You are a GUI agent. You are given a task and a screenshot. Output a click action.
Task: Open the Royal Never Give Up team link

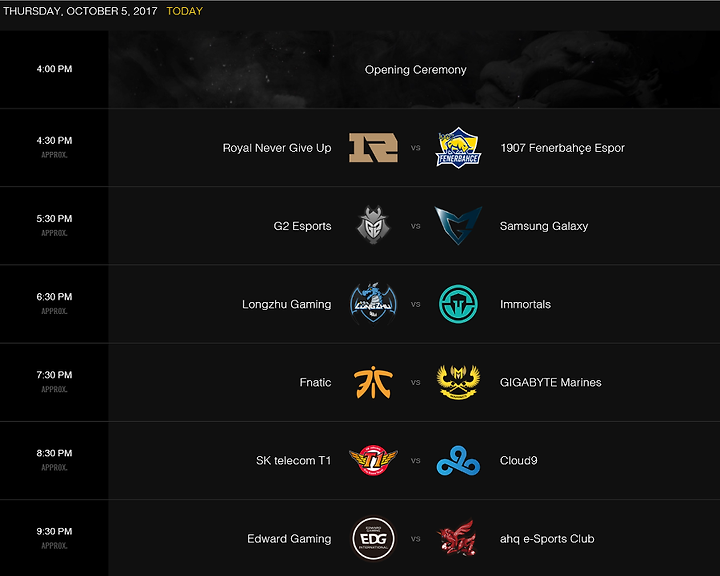[x=277, y=148]
